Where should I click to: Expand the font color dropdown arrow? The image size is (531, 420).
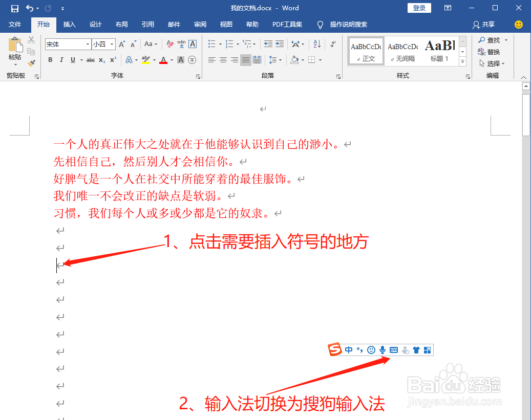[x=171, y=60]
